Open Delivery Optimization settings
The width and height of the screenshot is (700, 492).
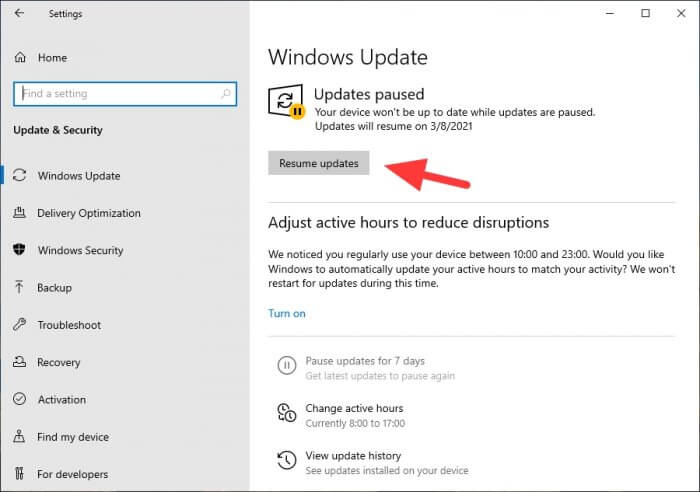(89, 213)
